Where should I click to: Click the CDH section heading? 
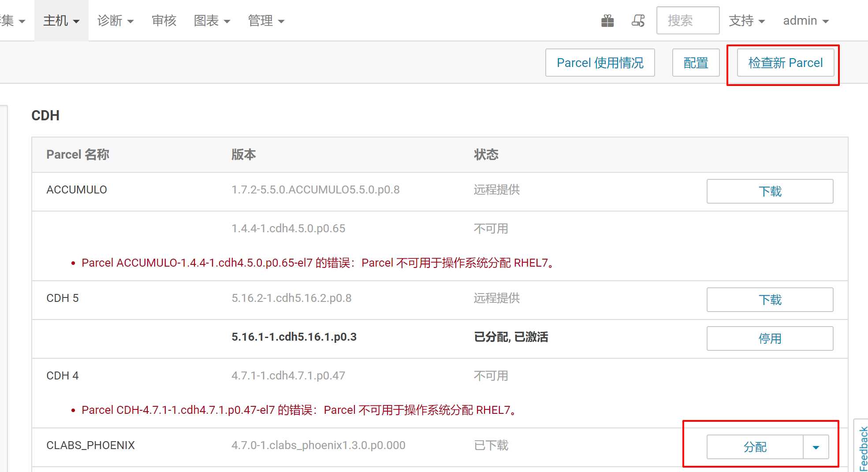click(x=45, y=115)
